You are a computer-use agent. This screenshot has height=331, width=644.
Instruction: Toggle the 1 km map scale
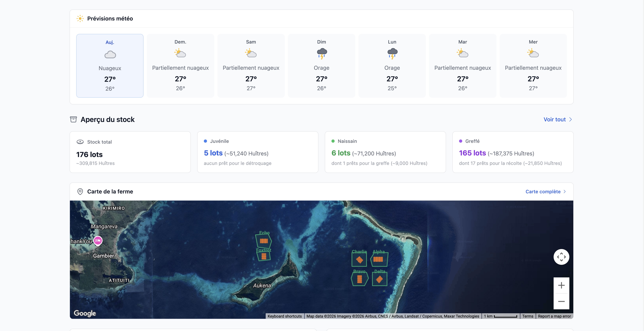tap(500, 316)
